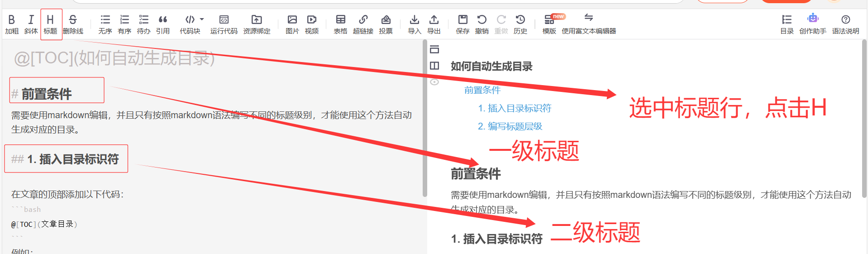Screen dimensions: 868x254
Task: Click the # 前置条件 heading in editor
Action: coord(42,94)
